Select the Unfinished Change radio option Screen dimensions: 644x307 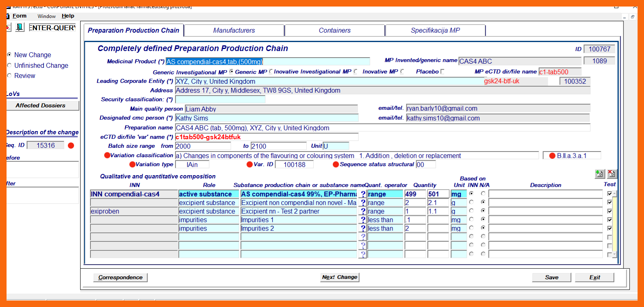[x=9, y=65]
